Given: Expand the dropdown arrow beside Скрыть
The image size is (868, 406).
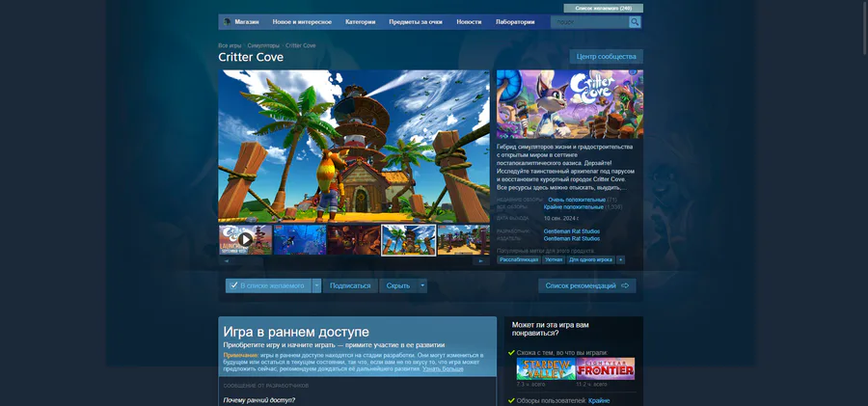Looking at the screenshot, I should click(x=422, y=285).
